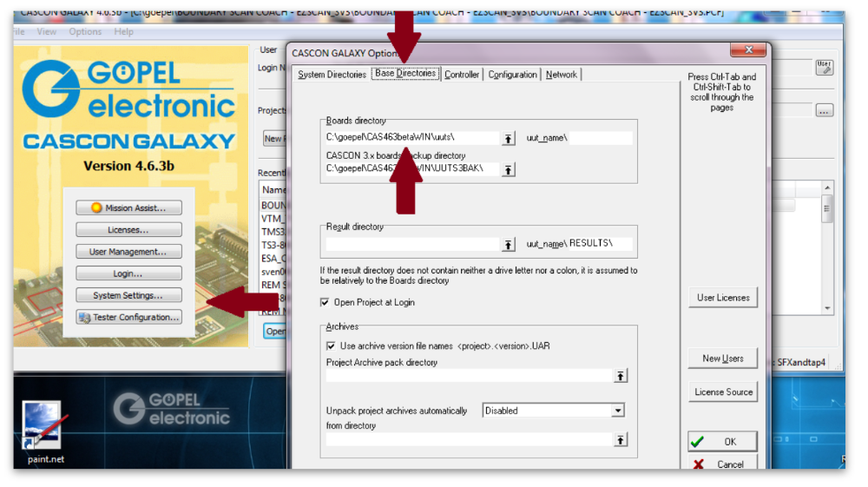Click the backup directory path field
Image resolution: width=868 pixels, height=487 pixels.
[x=412, y=168]
